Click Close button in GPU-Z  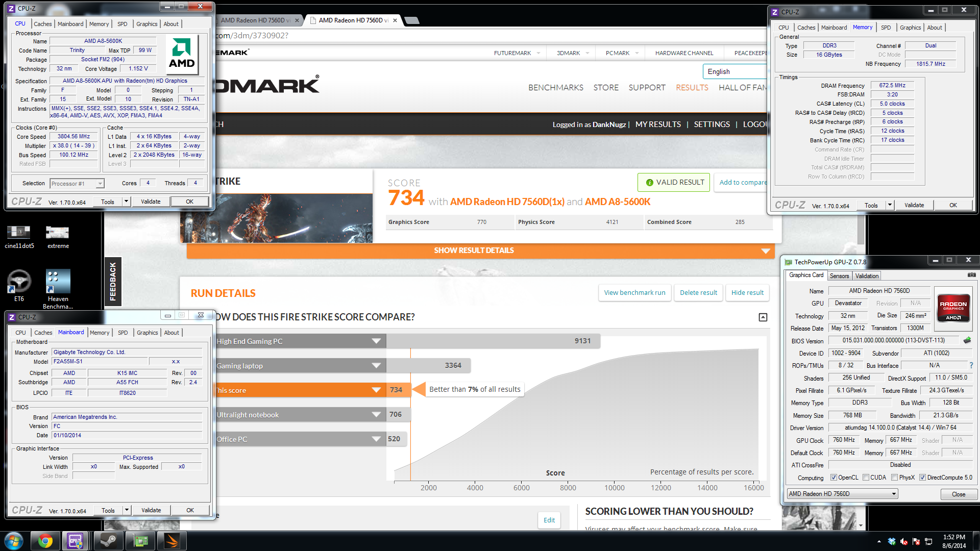[x=959, y=494]
